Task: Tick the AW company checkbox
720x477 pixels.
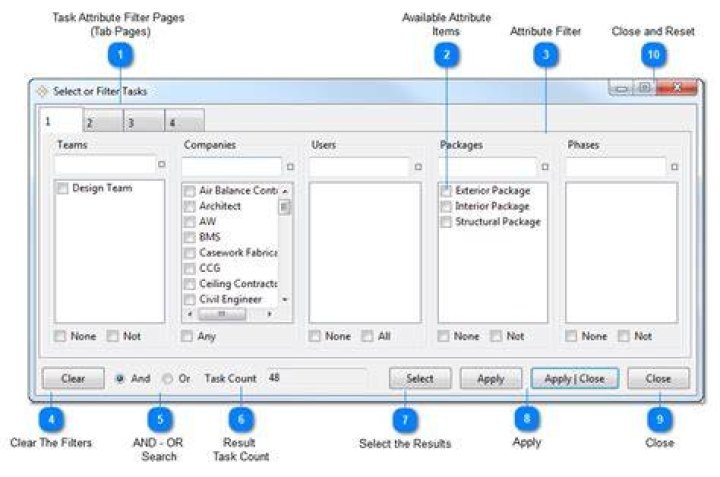Action: click(x=189, y=222)
